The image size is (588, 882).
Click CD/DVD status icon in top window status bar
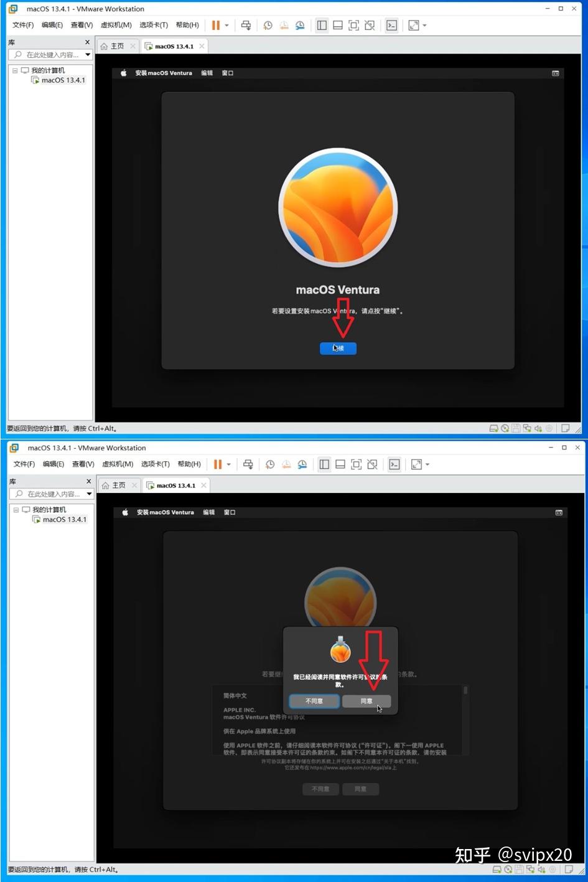505,428
